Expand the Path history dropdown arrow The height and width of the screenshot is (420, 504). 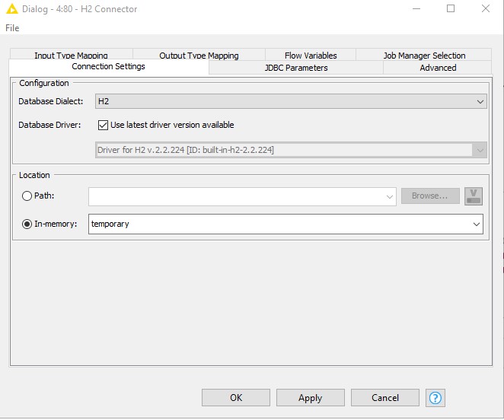point(390,196)
